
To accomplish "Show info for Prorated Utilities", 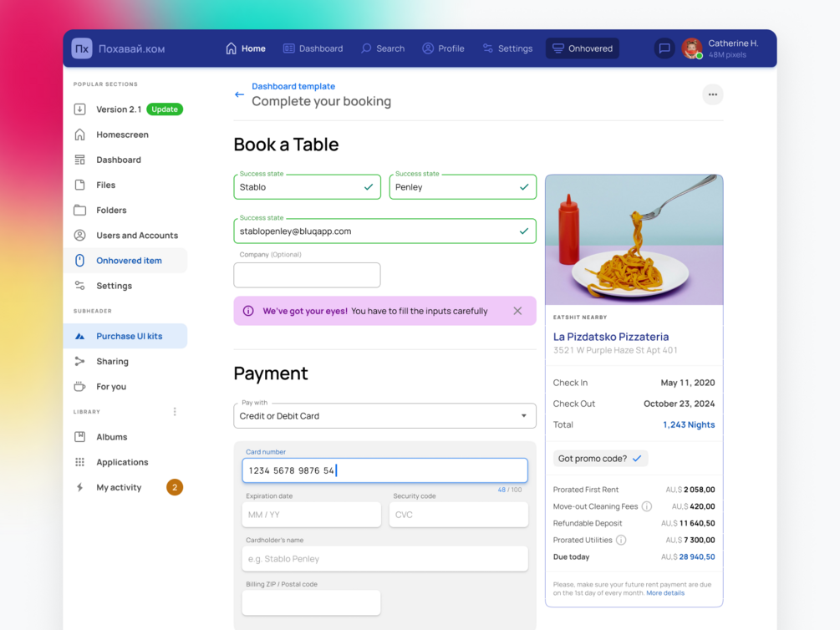I will coord(621,540).
